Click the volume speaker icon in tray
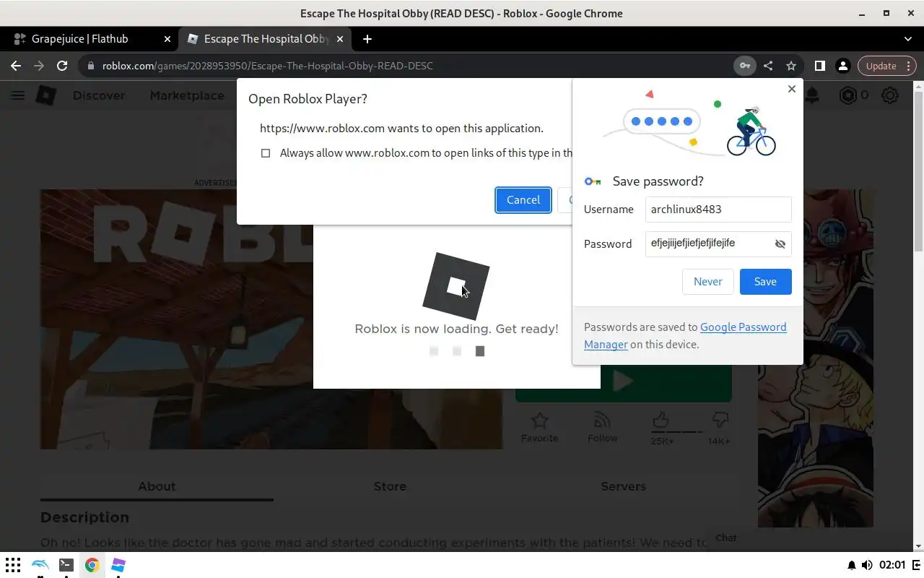Screen dimensions: 924x578 click(x=867, y=565)
